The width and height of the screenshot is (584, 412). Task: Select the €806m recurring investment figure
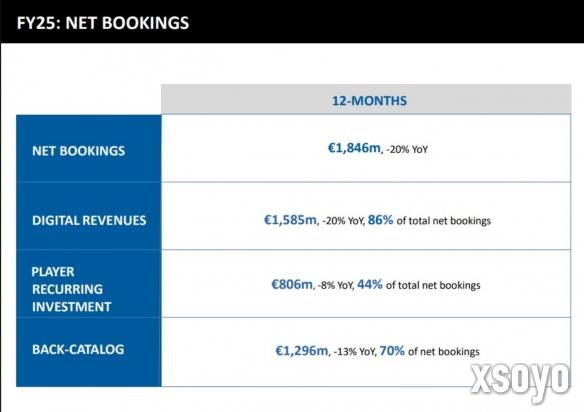tap(292, 284)
